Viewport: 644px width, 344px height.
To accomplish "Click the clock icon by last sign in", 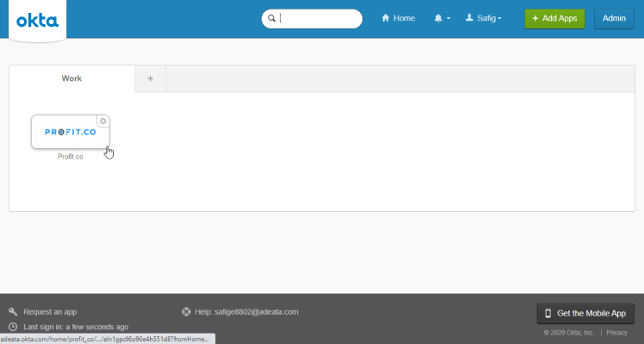I will (13, 327).
